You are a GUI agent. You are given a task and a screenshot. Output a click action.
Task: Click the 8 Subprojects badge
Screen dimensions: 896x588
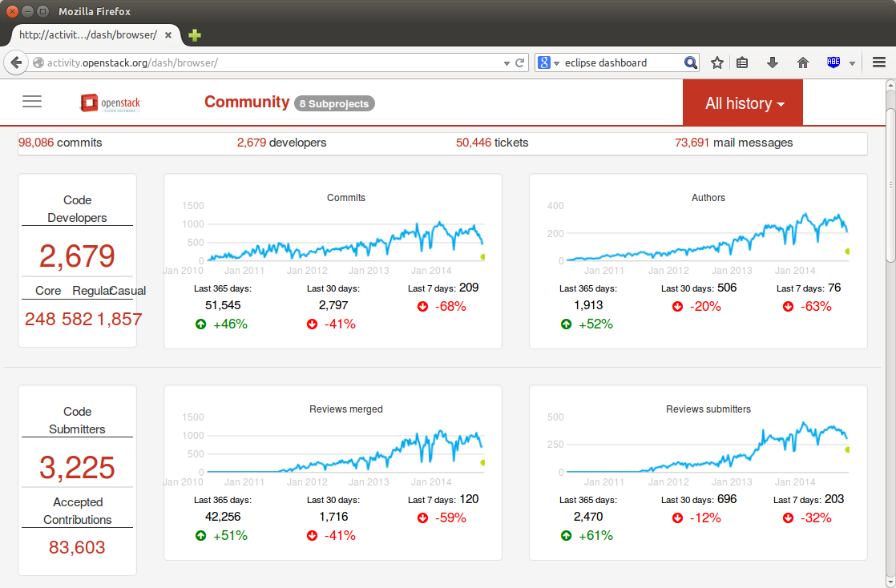tap(334, 103)
